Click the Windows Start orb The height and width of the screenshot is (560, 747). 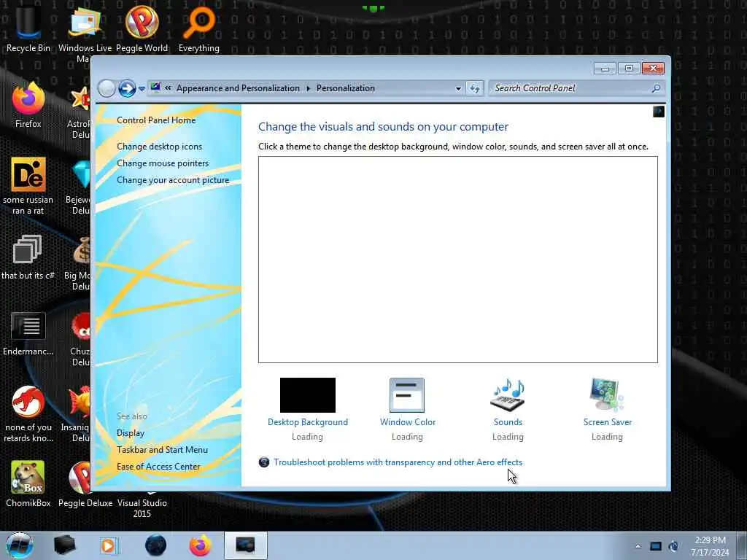tap(19, 545)
